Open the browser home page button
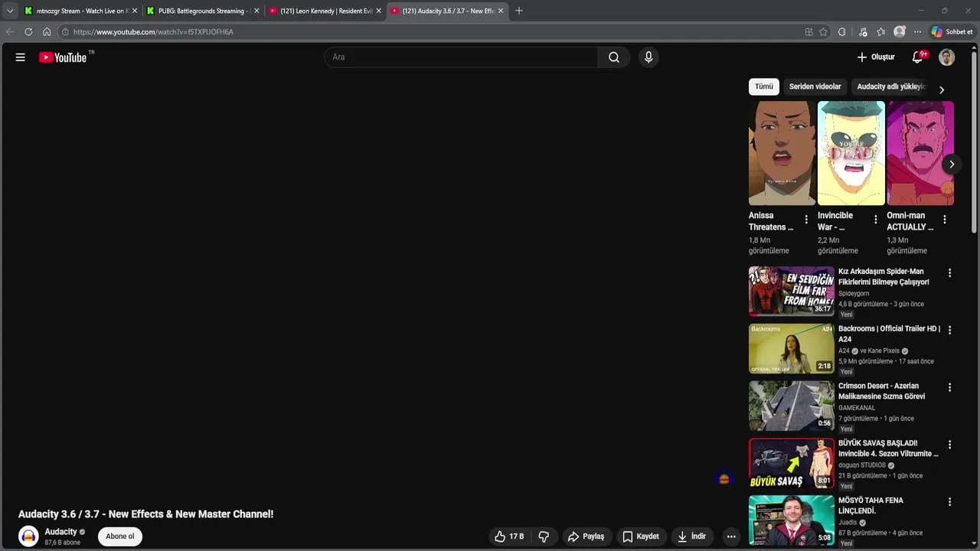This screenshot has height=551, width=980. point(47,32)
